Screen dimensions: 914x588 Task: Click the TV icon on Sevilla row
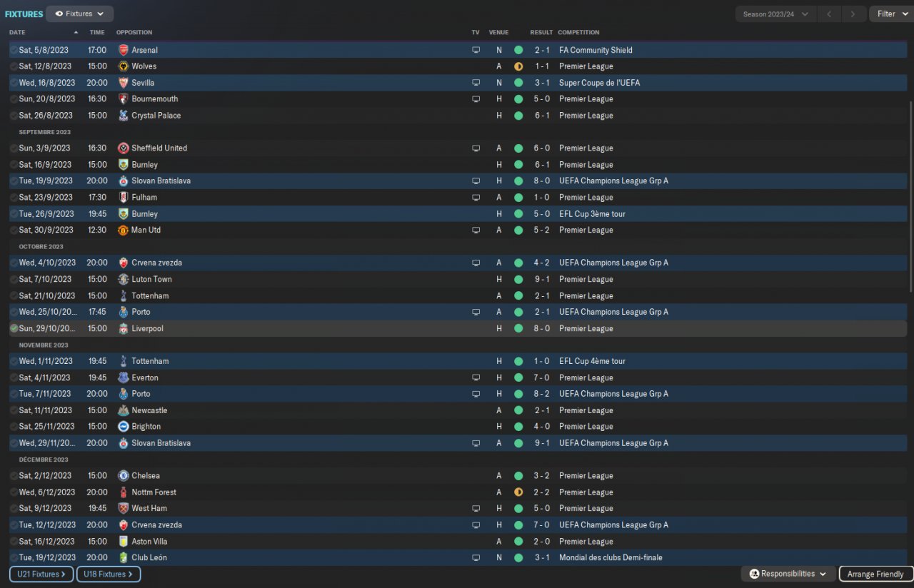[x=476, y=83]
